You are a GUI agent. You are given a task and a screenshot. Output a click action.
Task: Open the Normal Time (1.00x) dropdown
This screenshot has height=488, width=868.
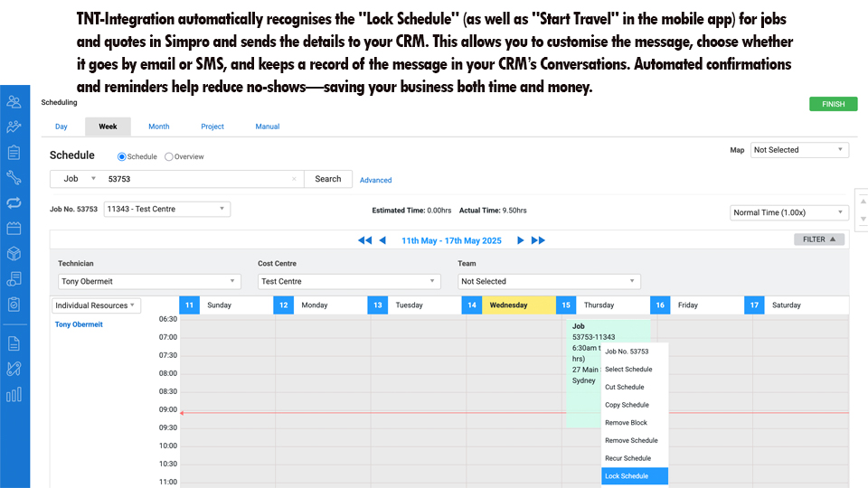789,212
